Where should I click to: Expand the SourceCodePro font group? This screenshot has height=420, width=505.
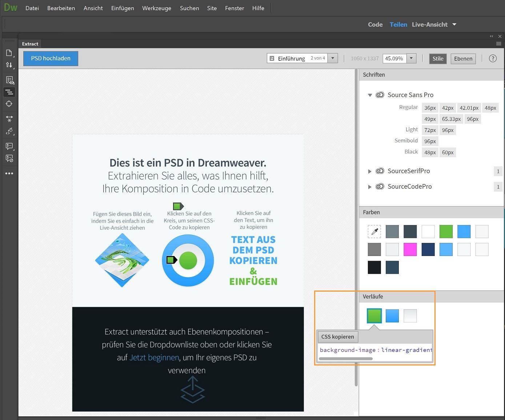coord(370,187)
